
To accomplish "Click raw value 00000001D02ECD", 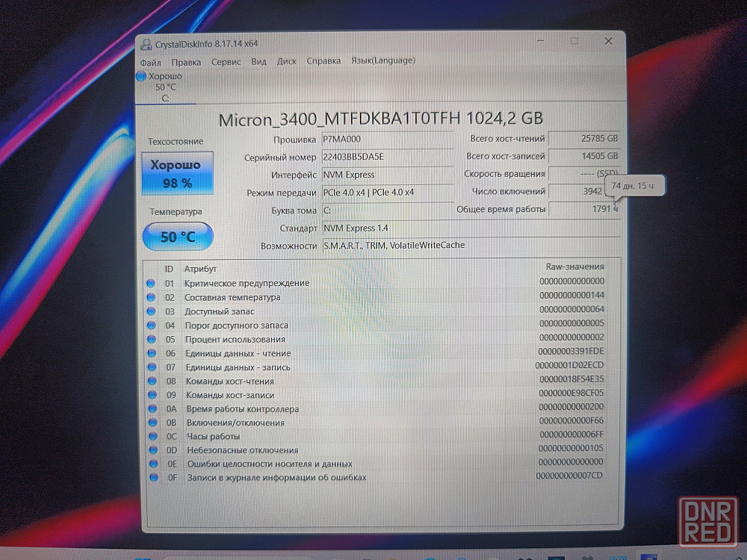I will [569, 365].
